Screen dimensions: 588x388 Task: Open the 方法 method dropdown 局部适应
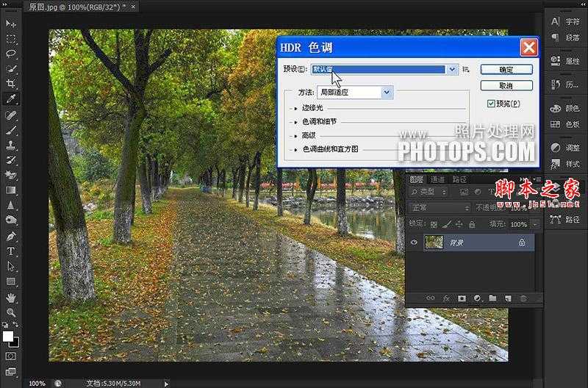coord(355,92)
